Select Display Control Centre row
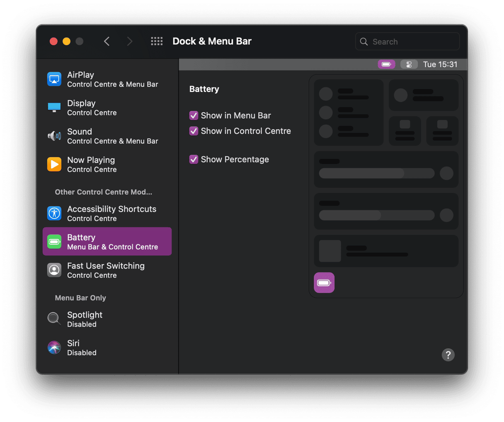 [x=107, y=108]
